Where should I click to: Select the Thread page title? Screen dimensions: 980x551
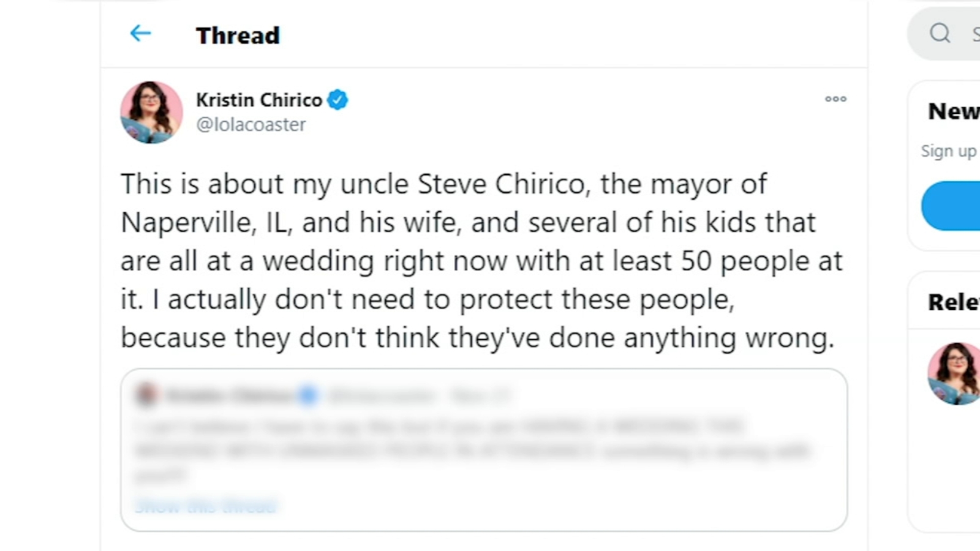(238, 35)
